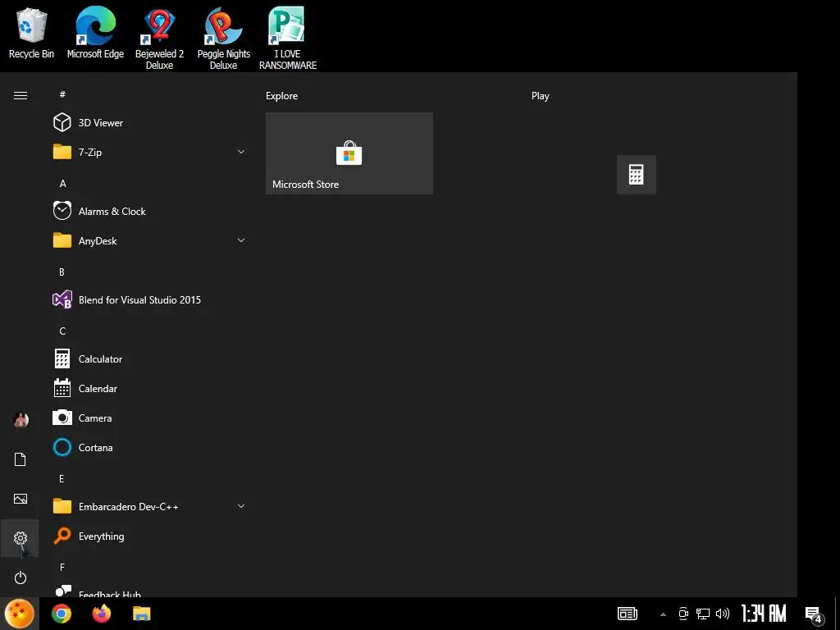The width and height of the screenshot is (840, 630).
Task: Click the 'B' letter group header
Action: [62, 272]
